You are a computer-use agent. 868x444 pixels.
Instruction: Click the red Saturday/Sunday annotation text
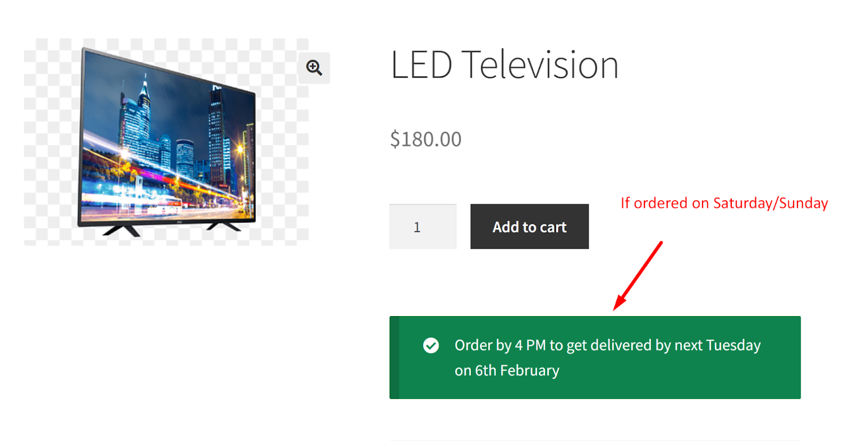pyautogui.click(x=724, y=203)
